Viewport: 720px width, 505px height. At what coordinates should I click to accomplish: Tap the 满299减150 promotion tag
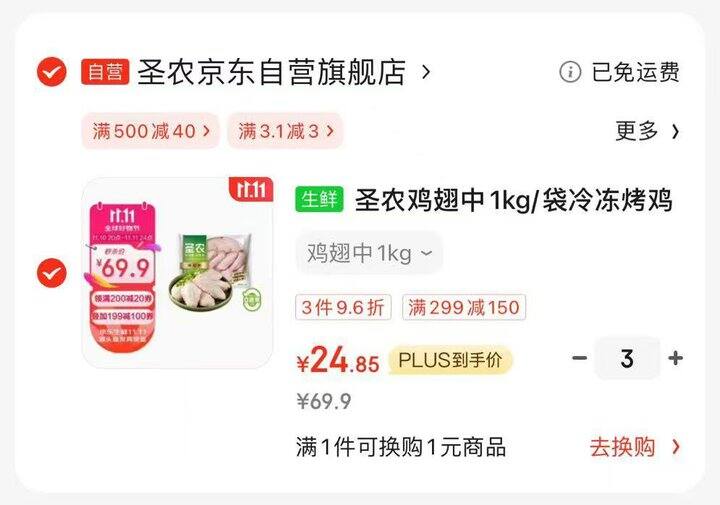pos(464,307)
